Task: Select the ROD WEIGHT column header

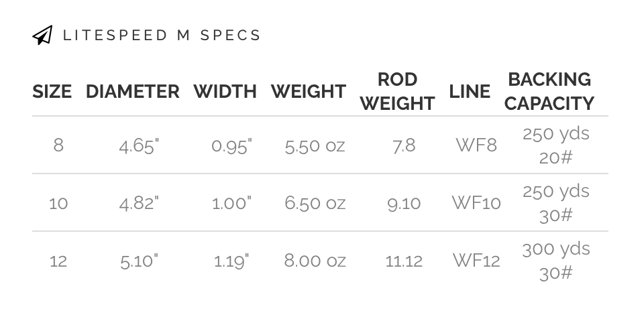Action: tap(398, 91)
